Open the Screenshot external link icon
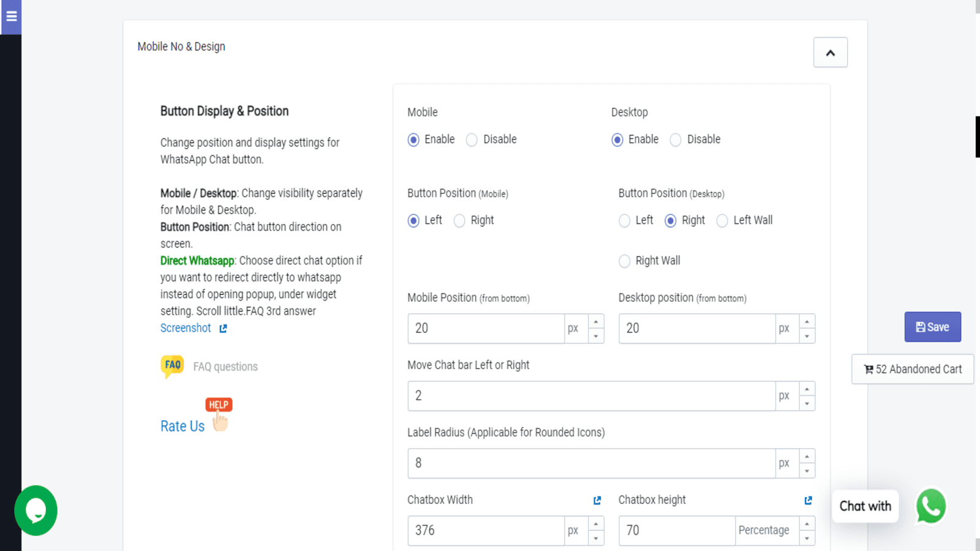Screen dimensions: 980x551 [222, 328]
